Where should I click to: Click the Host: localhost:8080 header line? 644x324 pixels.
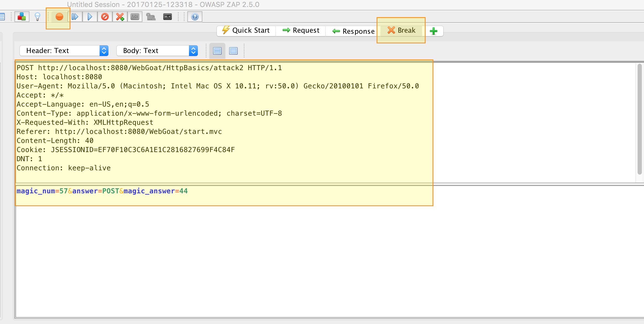[59, 77]
